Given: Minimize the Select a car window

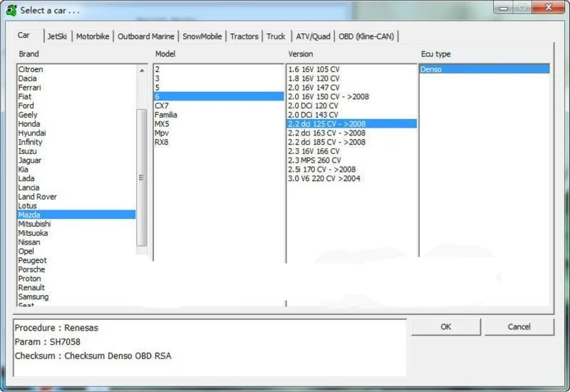Looking at the screenshot, I should tap(504, 7).
